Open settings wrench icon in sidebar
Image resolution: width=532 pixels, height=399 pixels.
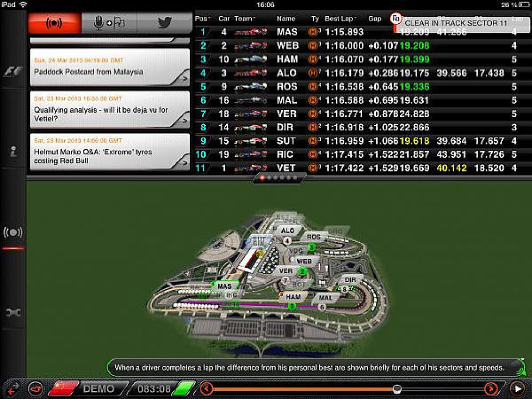coord(13,312)
